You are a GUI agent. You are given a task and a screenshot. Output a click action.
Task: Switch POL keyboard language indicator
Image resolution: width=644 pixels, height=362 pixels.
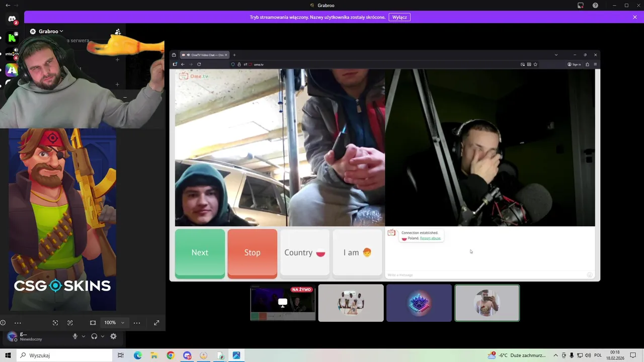point(598,355)
